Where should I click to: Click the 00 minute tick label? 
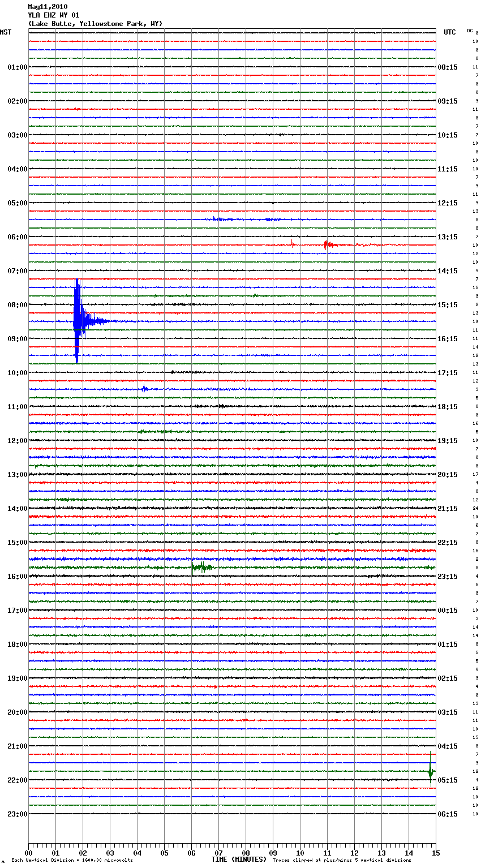[x=28, y=853]
